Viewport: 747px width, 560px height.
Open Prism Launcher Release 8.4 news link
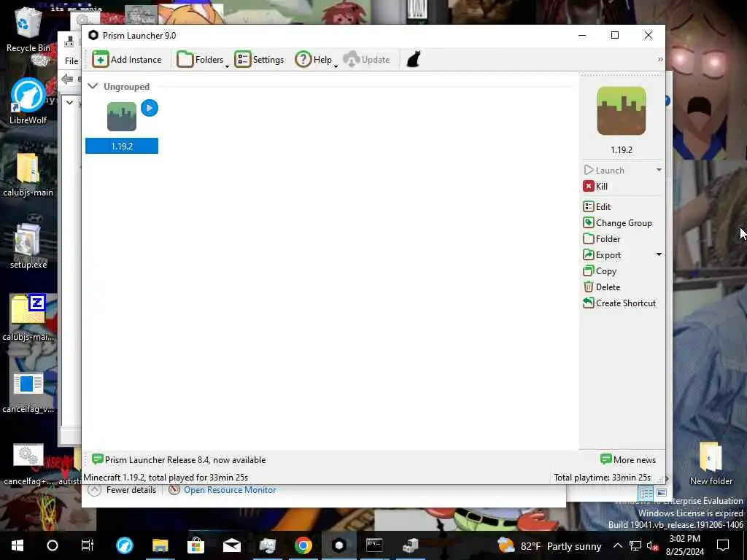pos(179,460)
